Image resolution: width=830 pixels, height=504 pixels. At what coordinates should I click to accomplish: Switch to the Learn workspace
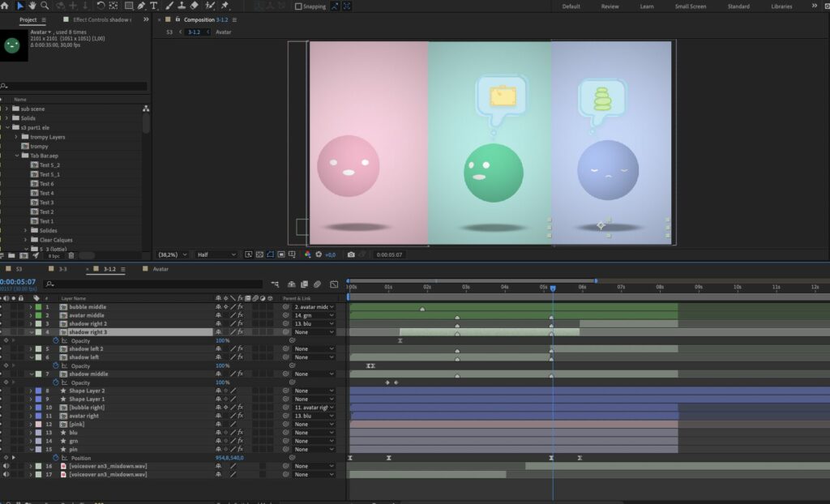coord(647,6)
